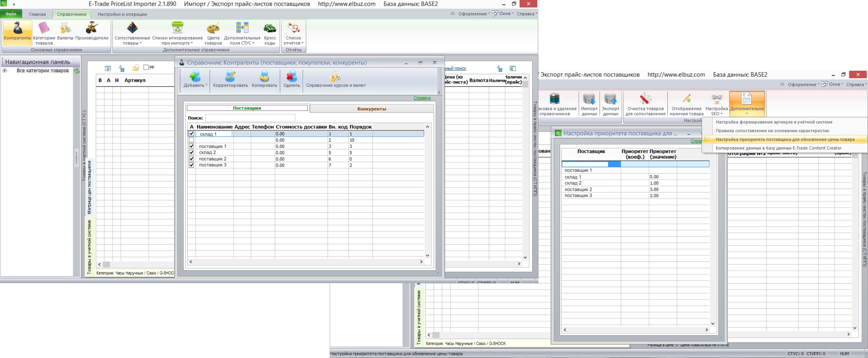Open Справка link in Контрагенты window

pos(422,98)
